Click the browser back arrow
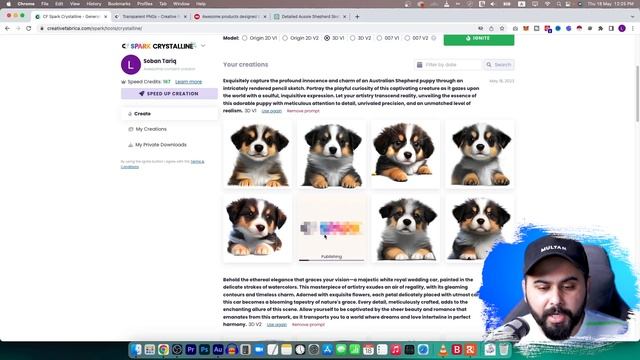Screen dimensions: 640x360 (7, 29)
